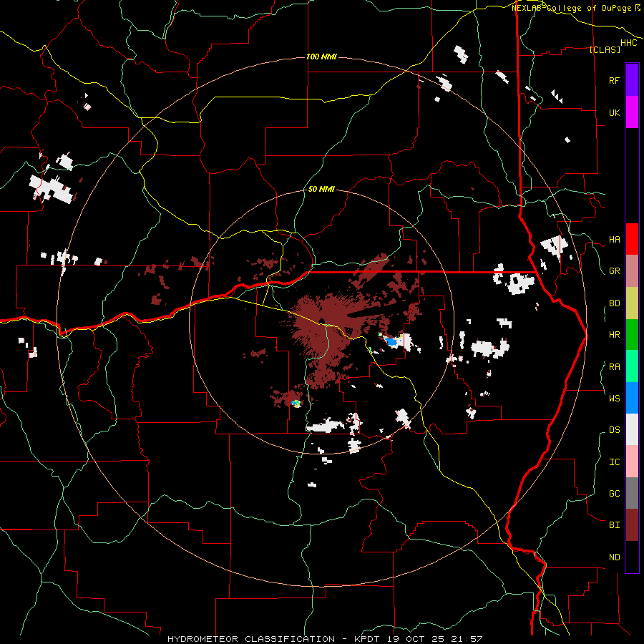Select the WS blue legend swatch

pos(632,398)
